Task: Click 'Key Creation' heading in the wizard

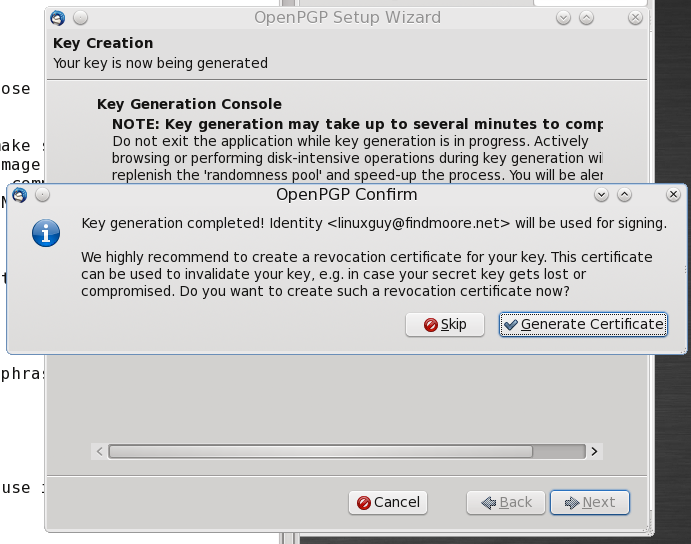Action: click(103, 43)
